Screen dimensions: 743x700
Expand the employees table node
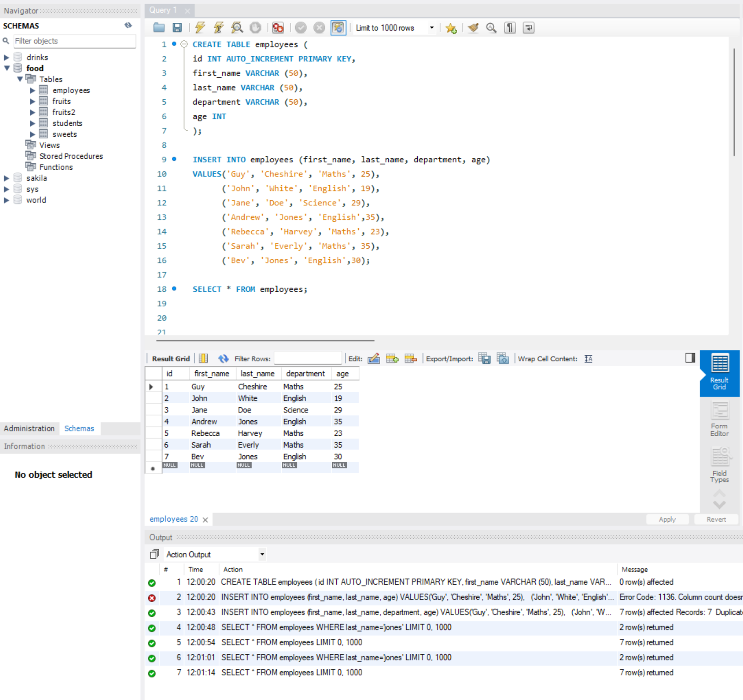click(32, 90)
